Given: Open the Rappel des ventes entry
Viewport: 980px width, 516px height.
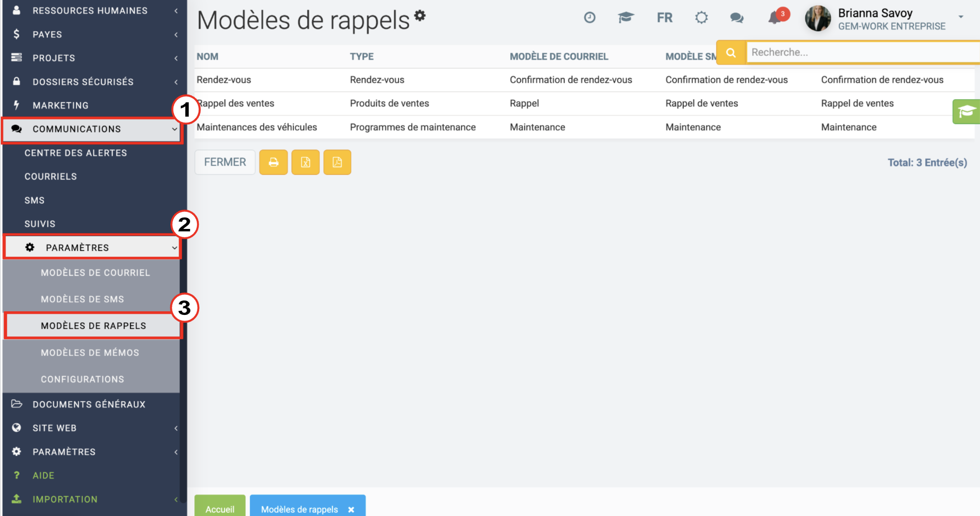Looking at the screenshot, I should [x=236, y=103].
